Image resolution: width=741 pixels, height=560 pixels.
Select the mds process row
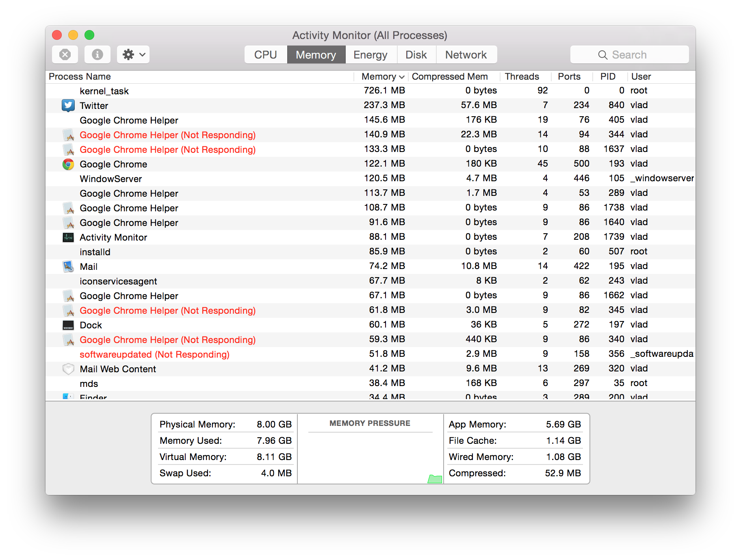click(370, 383)
